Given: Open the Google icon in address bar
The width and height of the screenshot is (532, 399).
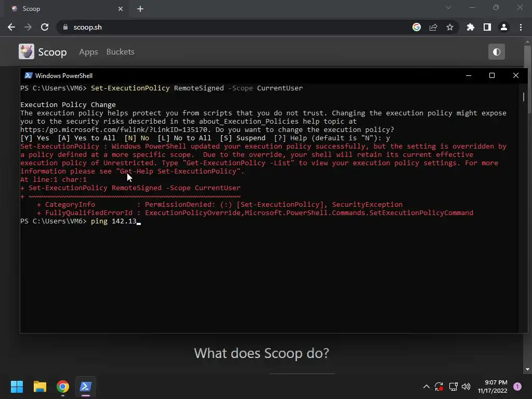Looking at the screenshot, I should [x=417, y=27].
